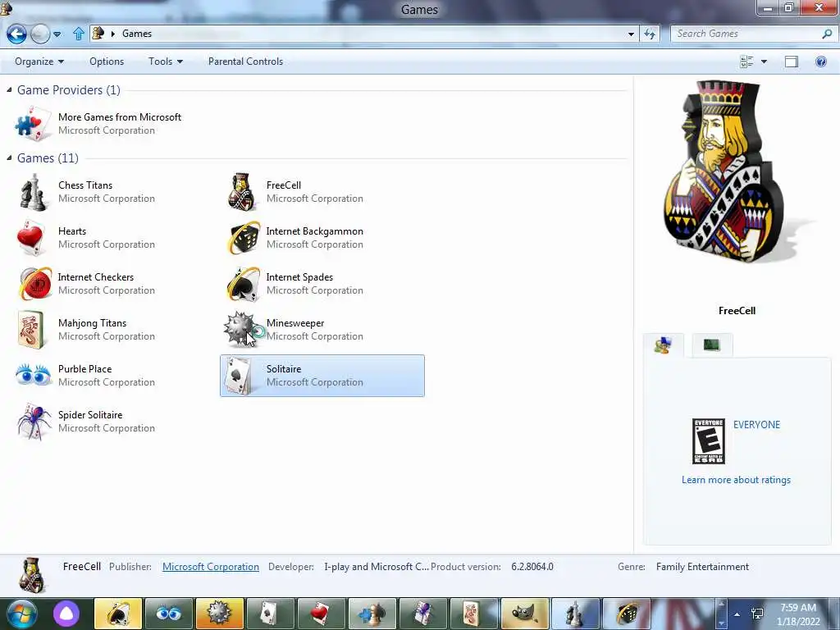Viewport: 840px width, 630px height.
Task: Open the Tools dropdown menu
Action: click(x=166, y=62)
